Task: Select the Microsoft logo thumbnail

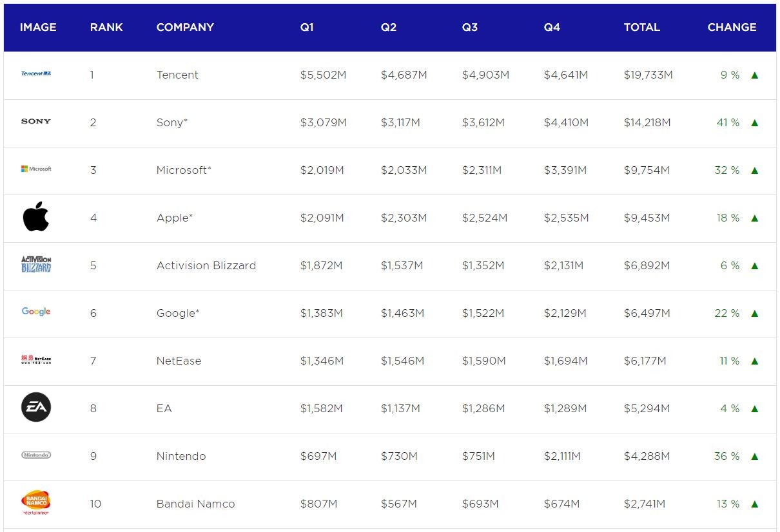Action: 36,169
